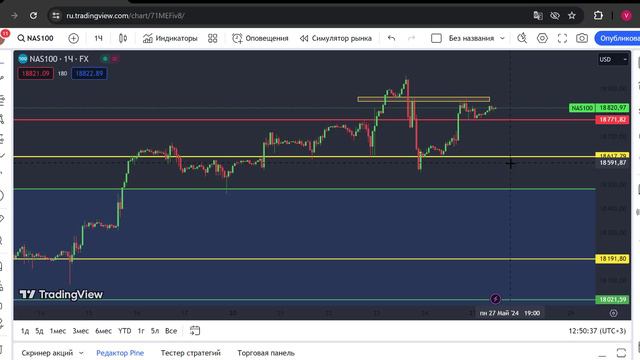Click the translate page icon

(x=538, y=16)
